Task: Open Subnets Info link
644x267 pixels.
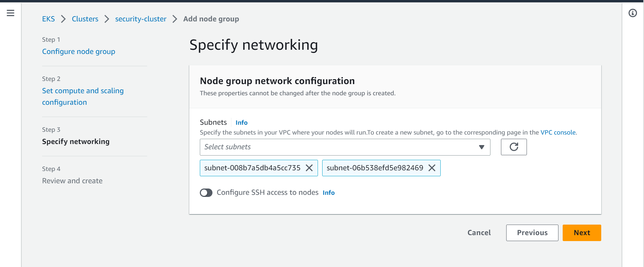Action: [242, 123]
